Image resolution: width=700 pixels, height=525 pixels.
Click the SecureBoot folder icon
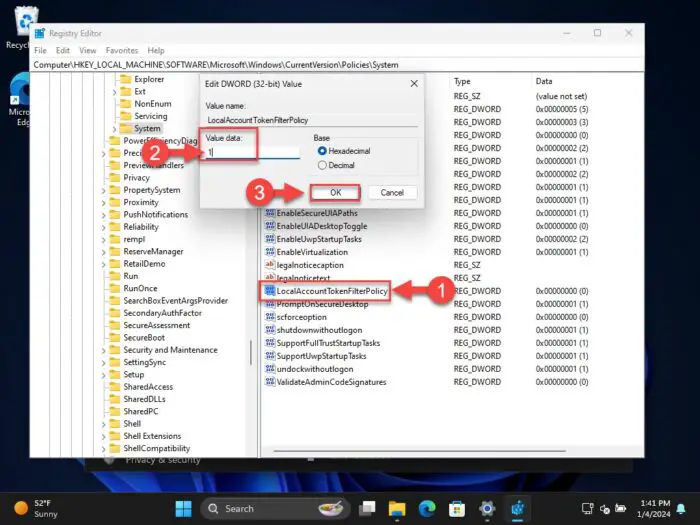(x=115, y=338)
